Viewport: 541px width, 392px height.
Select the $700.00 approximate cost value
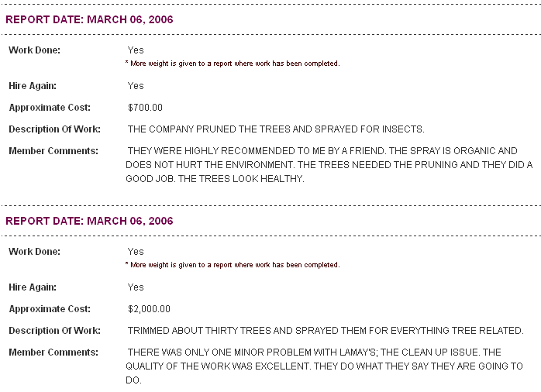(145, 108)
